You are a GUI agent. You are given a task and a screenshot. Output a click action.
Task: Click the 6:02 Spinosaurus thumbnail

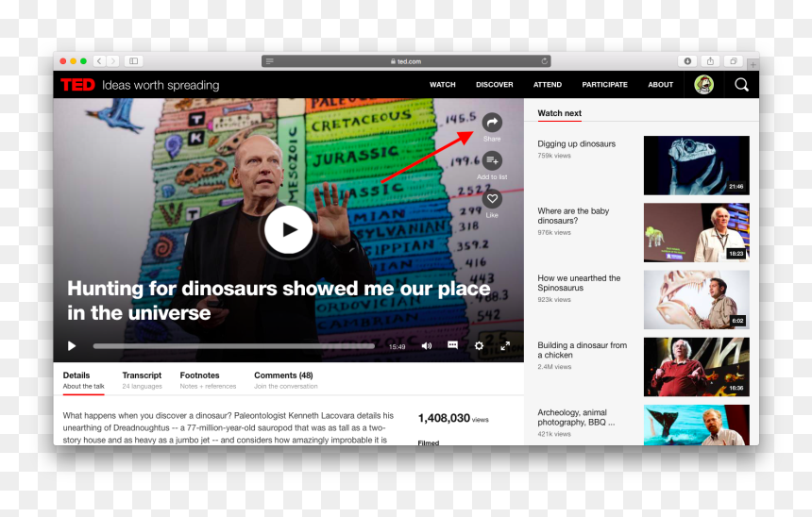click(x=696, y=300)
